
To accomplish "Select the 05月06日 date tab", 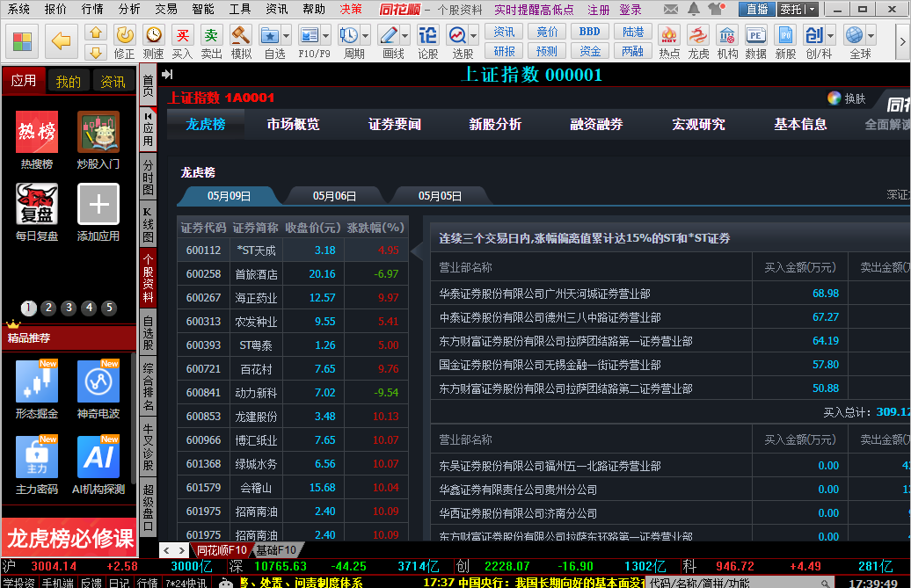I will (334, 196).
